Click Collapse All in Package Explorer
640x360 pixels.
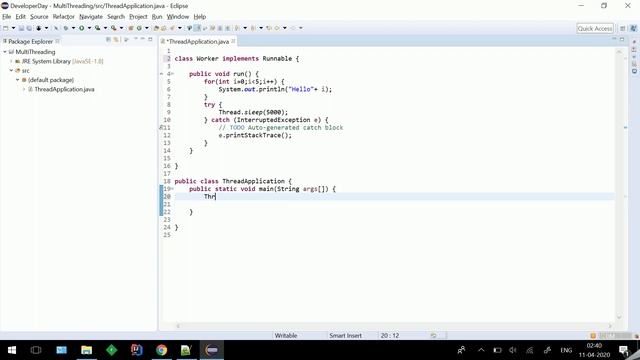click(x=109, y=40)
